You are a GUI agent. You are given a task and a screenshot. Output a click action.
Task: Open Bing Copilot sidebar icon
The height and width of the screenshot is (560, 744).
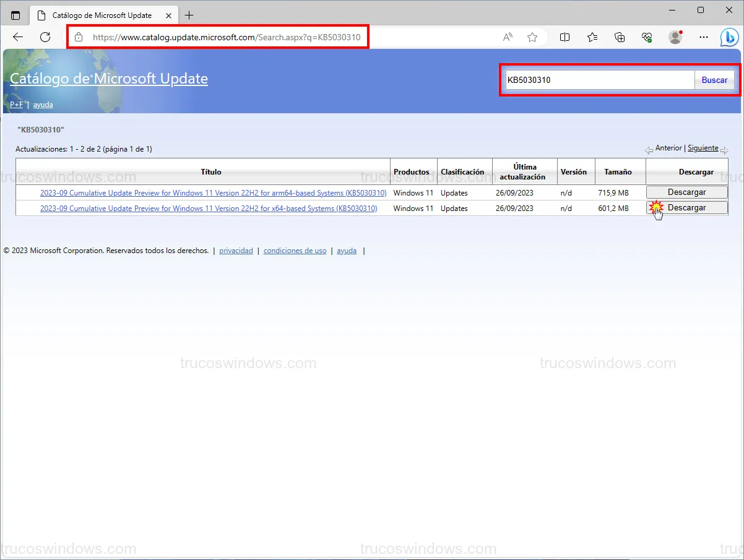pyautogui.click(x=729, y=37)
